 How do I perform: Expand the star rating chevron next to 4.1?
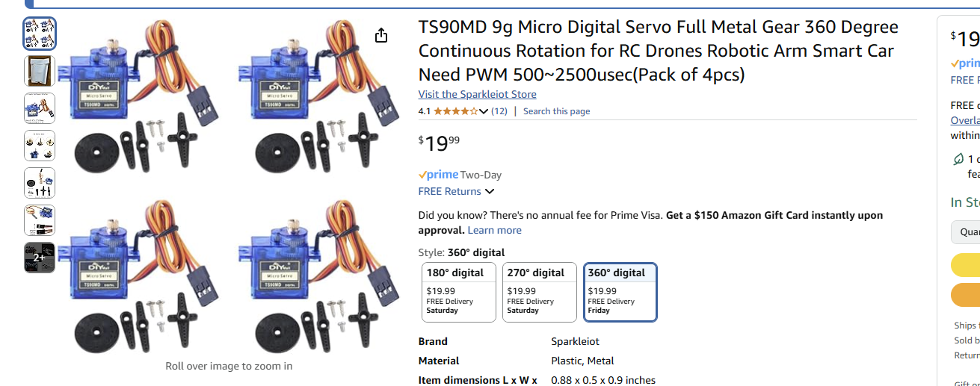pyautogui.click(x=484, y=111)
